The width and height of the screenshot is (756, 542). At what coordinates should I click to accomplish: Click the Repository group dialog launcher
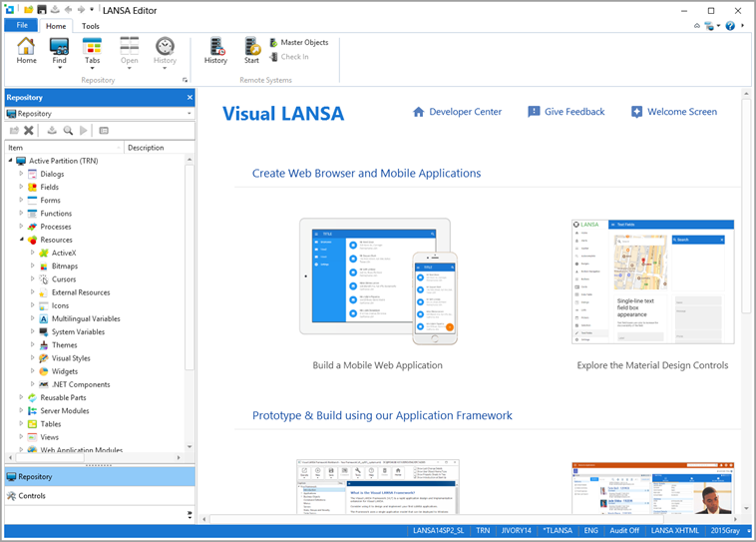pyautogui.click(x=186, y=80)
